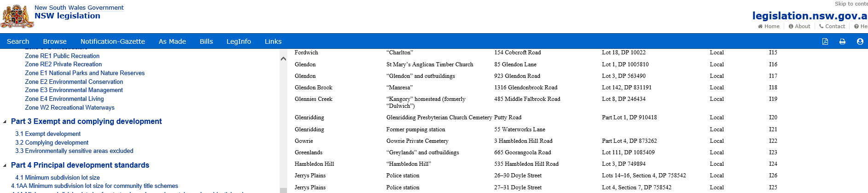The image size is (868, 193).
Task: Open the Links menu item
Action: pos(273,41)
